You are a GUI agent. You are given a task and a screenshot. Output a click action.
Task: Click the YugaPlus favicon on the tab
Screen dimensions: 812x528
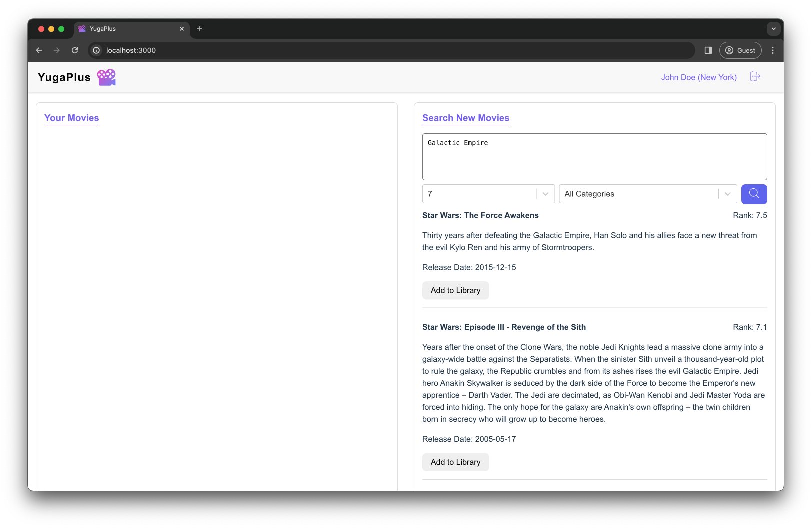tap(81, 29)
